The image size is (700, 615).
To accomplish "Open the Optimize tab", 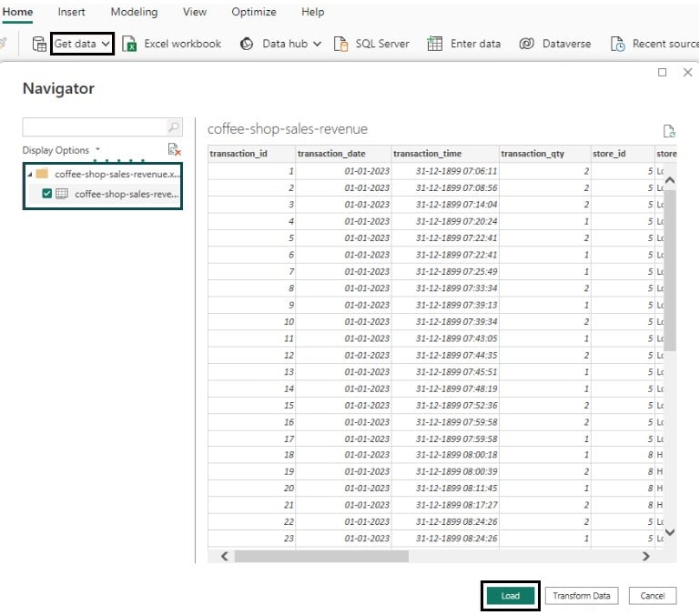I will click(254, 12).
